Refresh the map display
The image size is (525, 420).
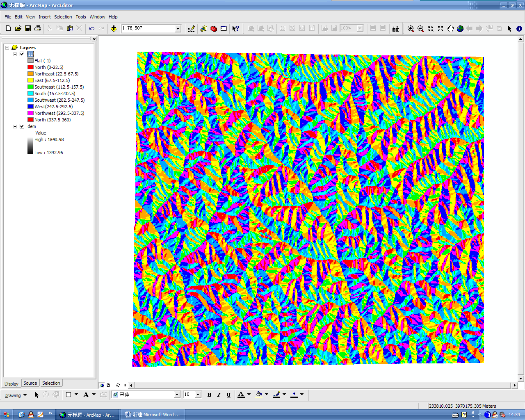tap(118, 385)
